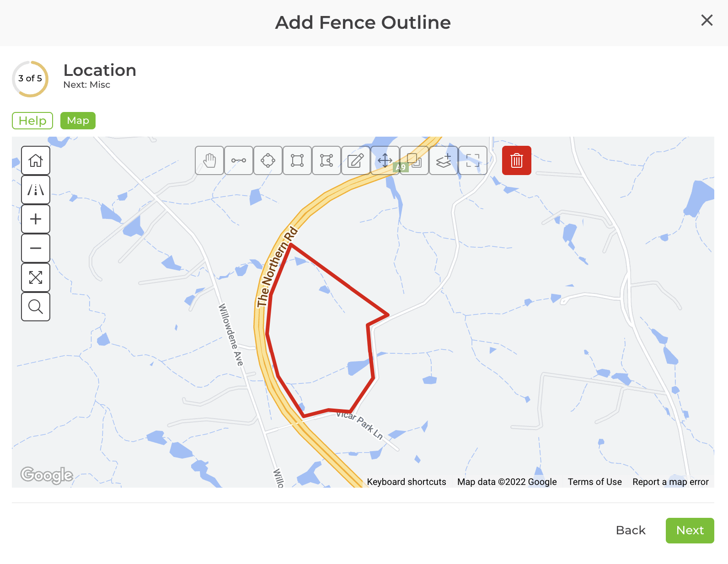Screen dimensions: 728x564
Task: Click the Next button
Action: [x=690, y=530]
